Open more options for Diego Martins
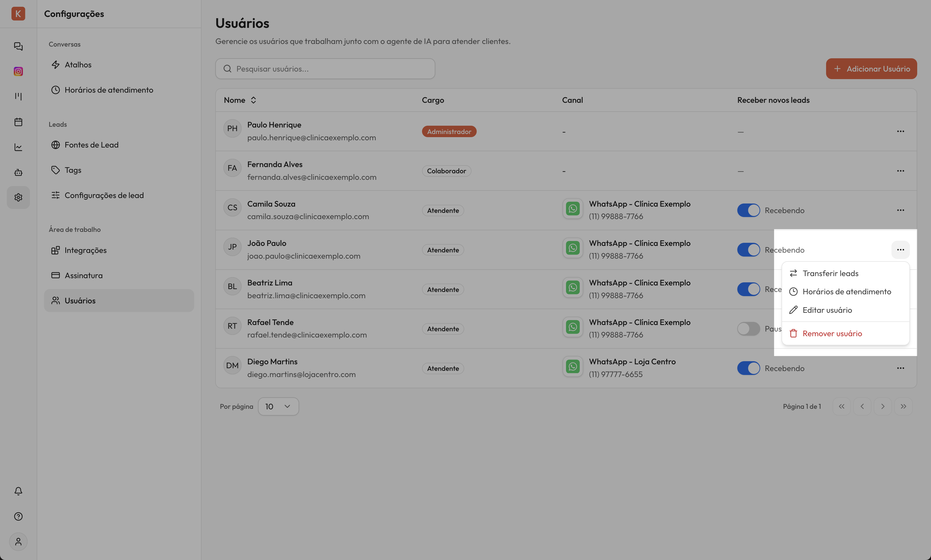Image resolution: width=931 pixels, height=560 pixels. coord(901,368)
